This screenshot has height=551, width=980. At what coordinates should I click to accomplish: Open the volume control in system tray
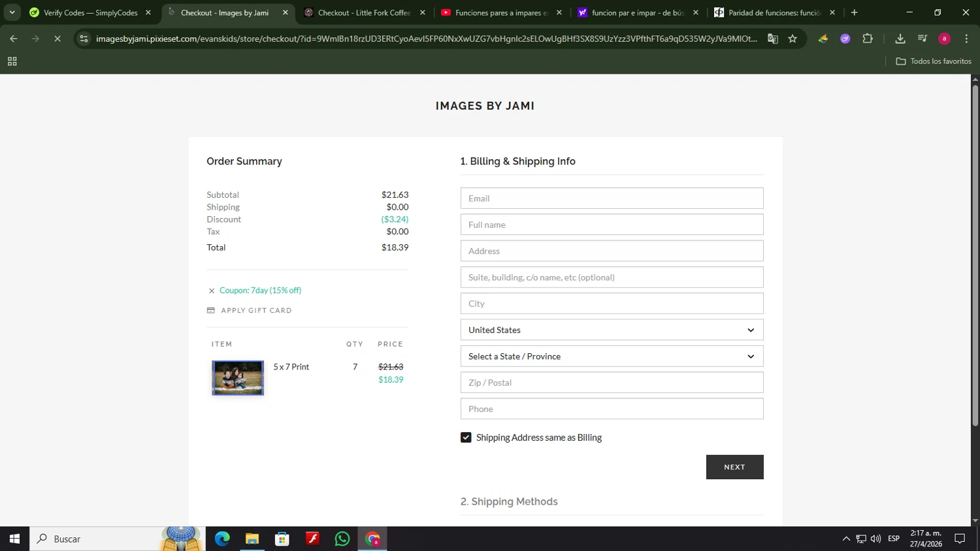(875, 539)
